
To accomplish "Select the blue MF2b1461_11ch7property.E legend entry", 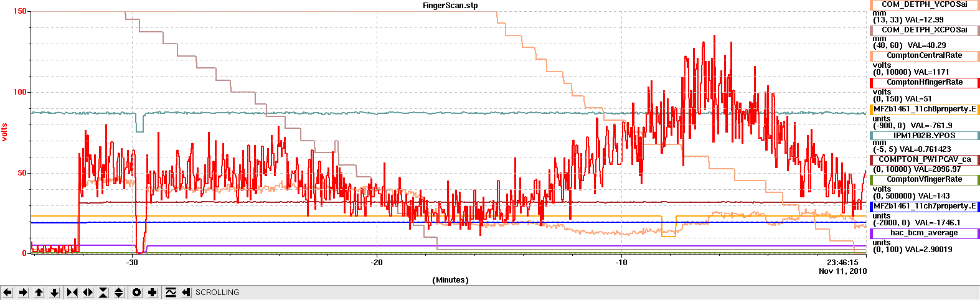I will (925, 206).
